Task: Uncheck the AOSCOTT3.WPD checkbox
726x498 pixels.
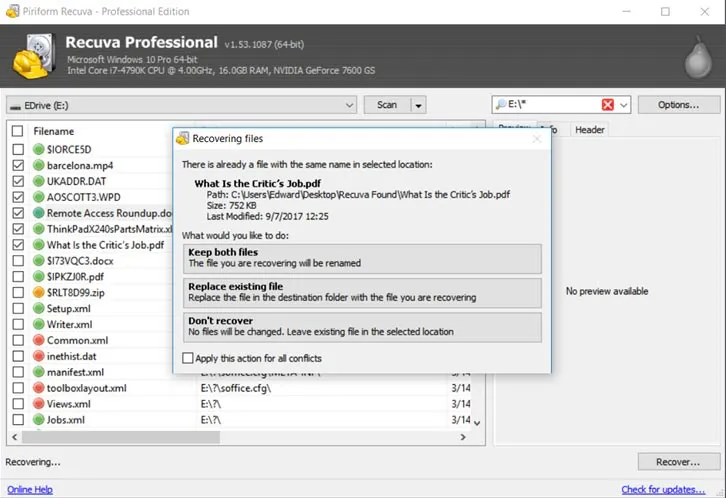Action: 18,197
